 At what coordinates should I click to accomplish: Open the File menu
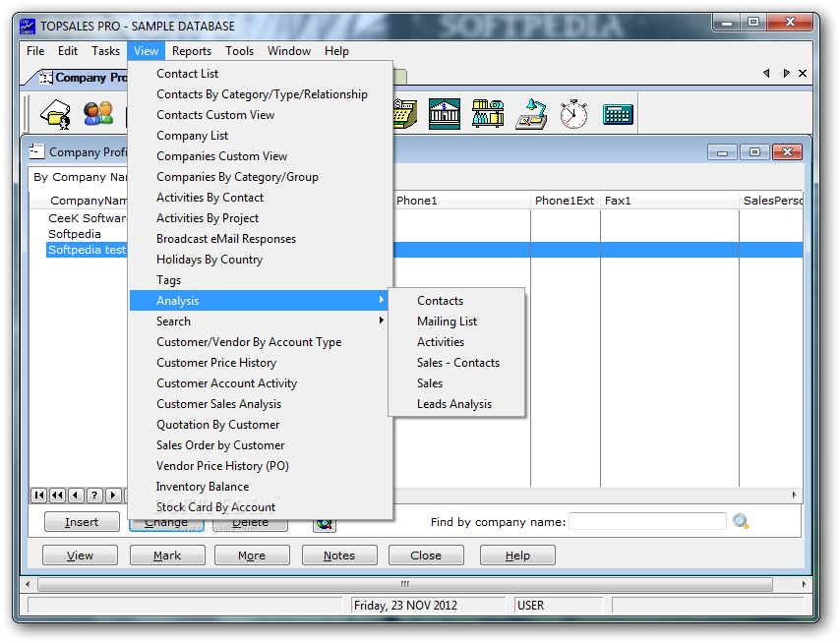click(x=35, y=51)
